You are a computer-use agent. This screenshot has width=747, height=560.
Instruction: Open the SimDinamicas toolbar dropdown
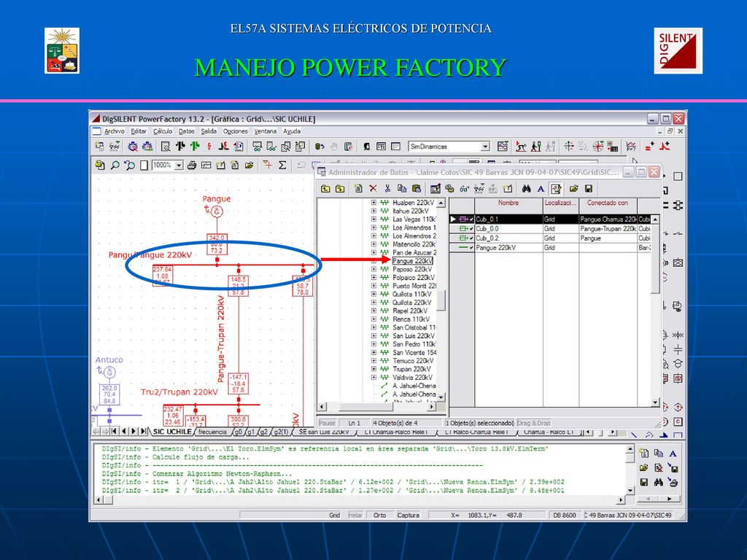485,147
